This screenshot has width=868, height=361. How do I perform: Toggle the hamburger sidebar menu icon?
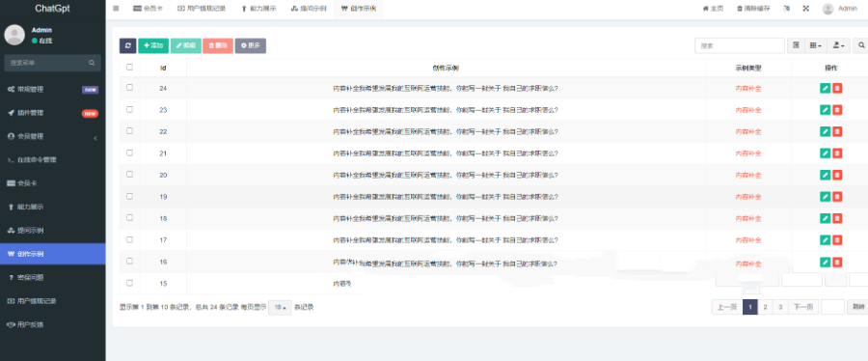coord(116,9)
